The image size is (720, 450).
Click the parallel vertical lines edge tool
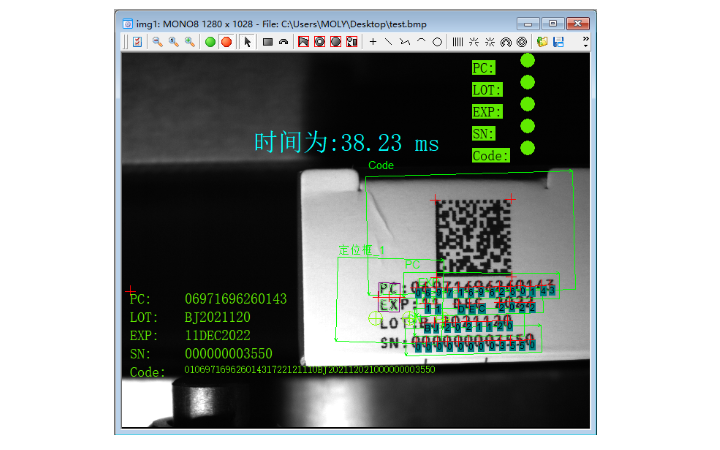click(x=458, y=42)
